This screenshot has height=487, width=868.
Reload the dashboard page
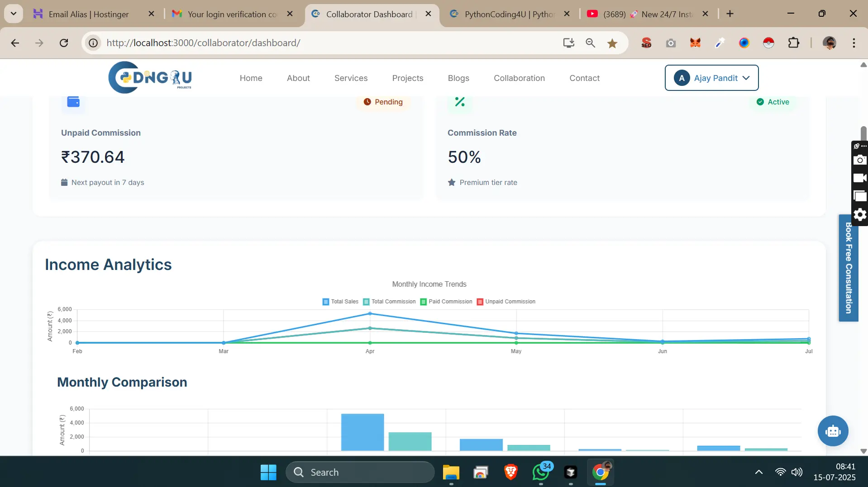click(64, 43)
